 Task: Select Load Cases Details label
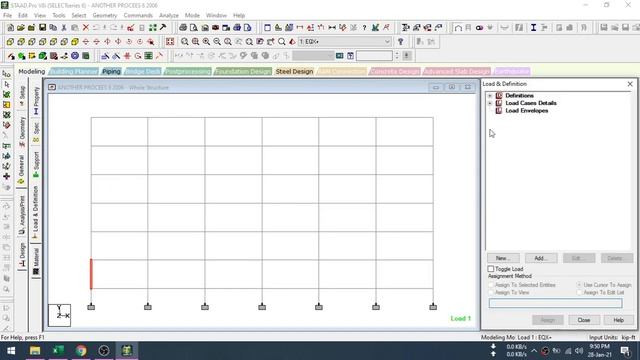click(531, 103)
